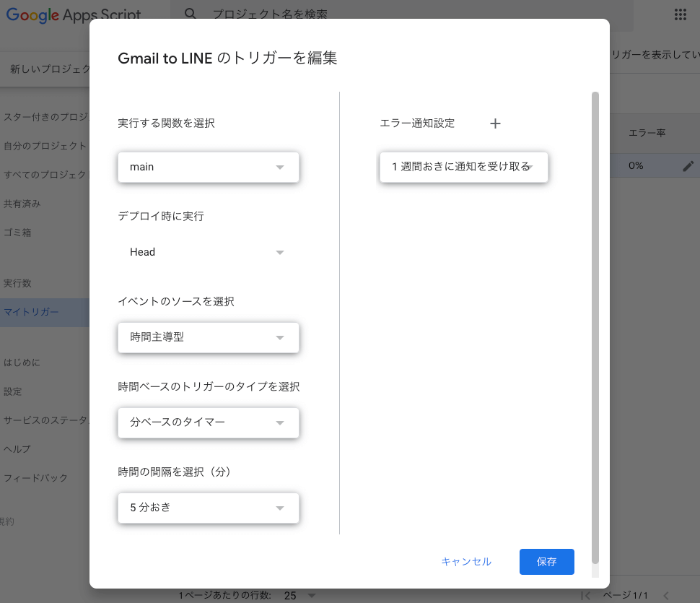Open the 時間の間隔 dropdown showing 5 分おき

208,508
